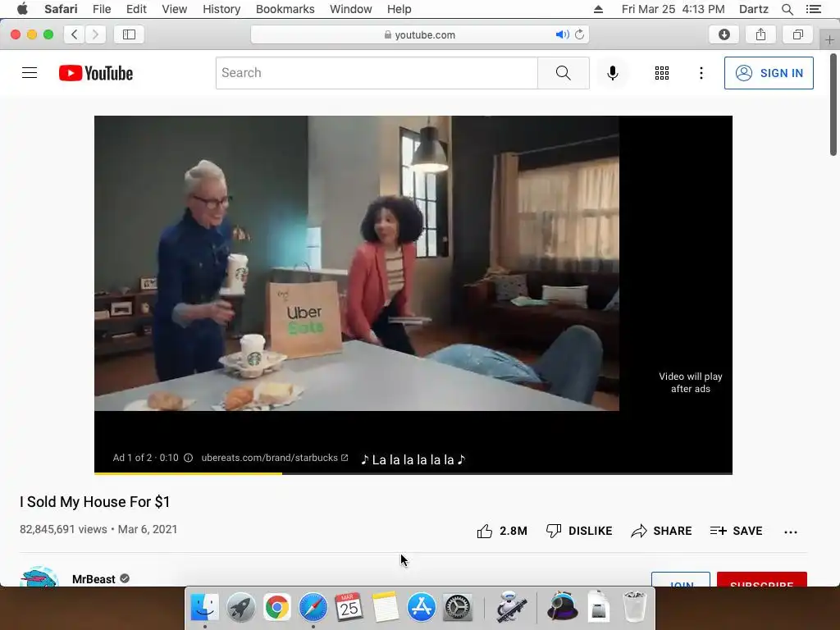Open more actions ellipsis below video
Image resolution: width=840 pixels, height=630 pixels.
click(x=790, y=532)
